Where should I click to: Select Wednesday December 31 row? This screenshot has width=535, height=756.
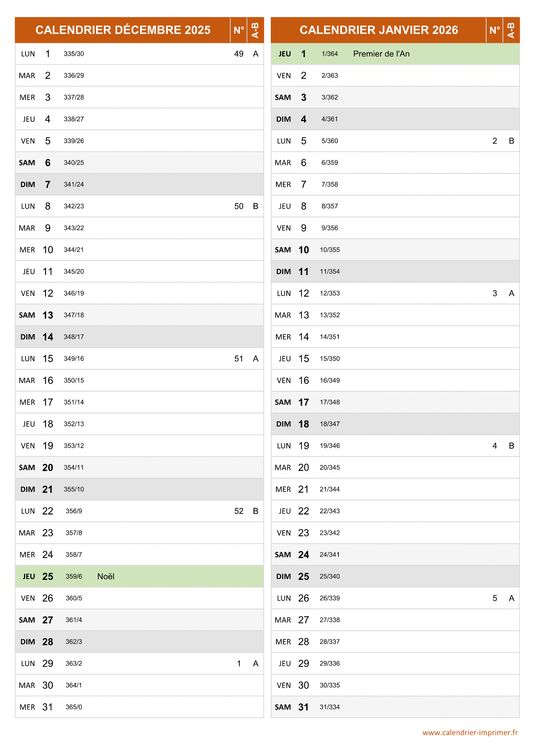[139, 707]
